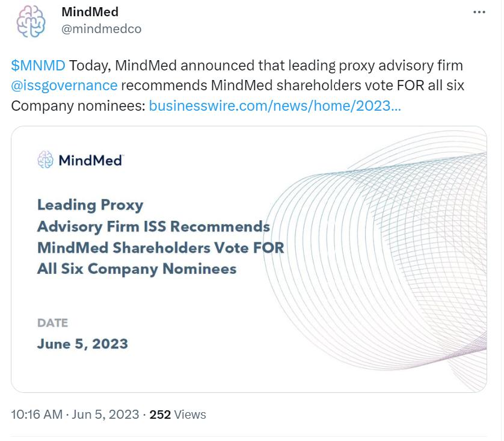Visit the @issgovernance mention

64,85
